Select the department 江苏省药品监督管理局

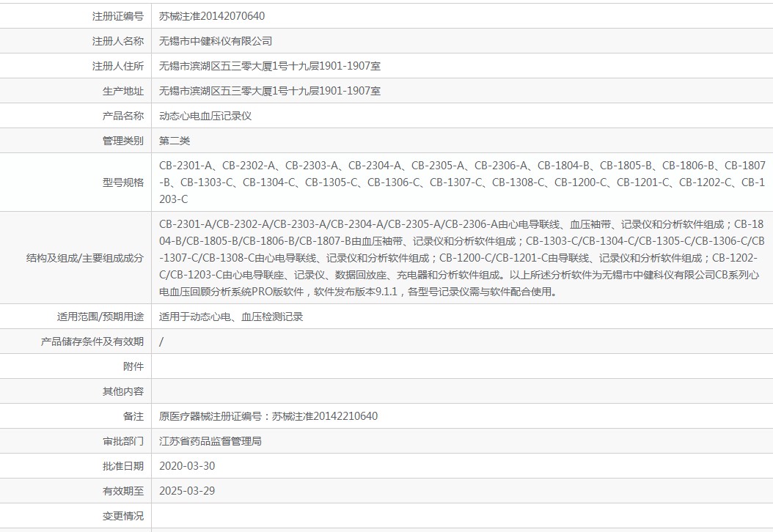(x=210, y=441)
